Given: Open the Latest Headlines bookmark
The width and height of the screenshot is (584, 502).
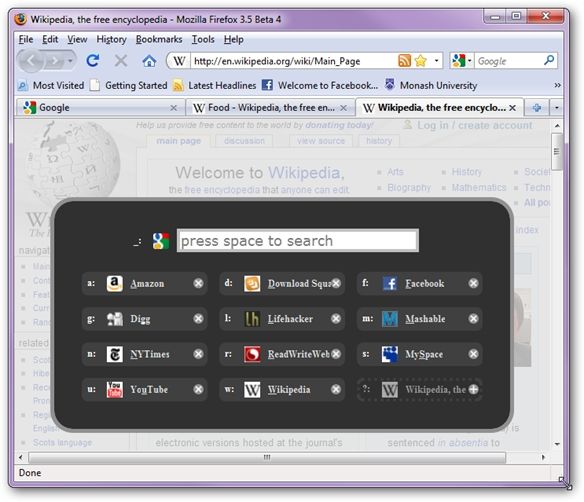Looking at the screenshot, I should pyautogui.click(x=215, y=85).
